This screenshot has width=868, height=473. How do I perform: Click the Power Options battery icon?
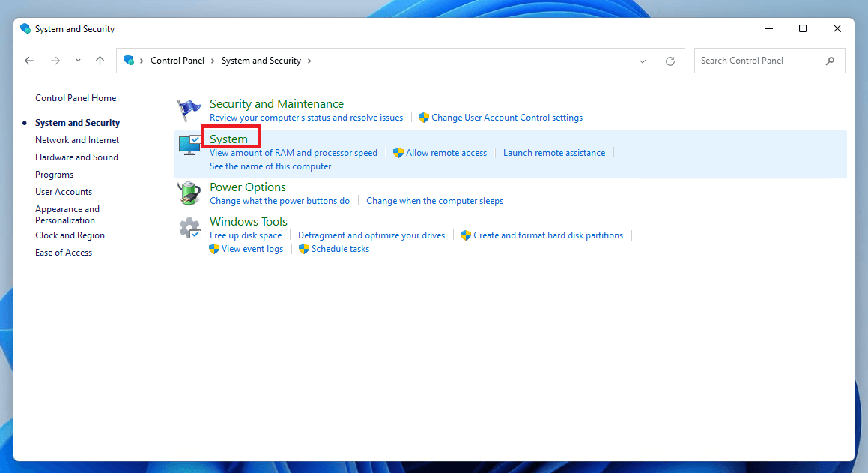coord(189,193)
